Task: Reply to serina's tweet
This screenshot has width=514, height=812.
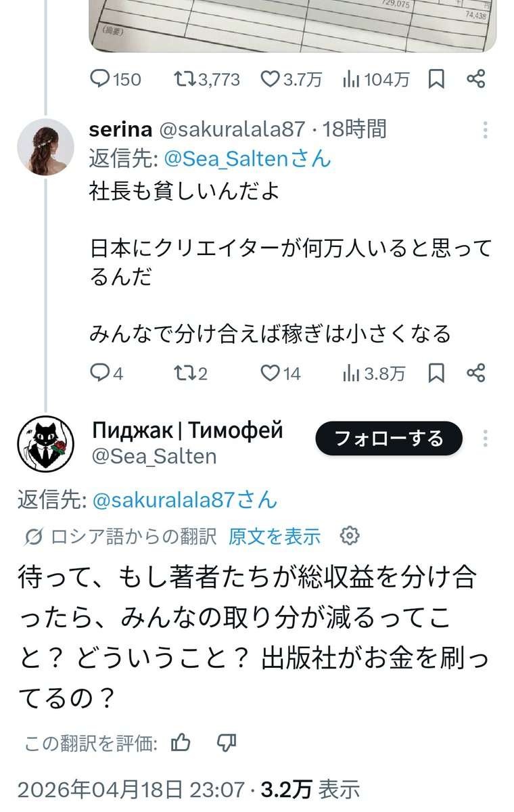Action: click(99, 373)
